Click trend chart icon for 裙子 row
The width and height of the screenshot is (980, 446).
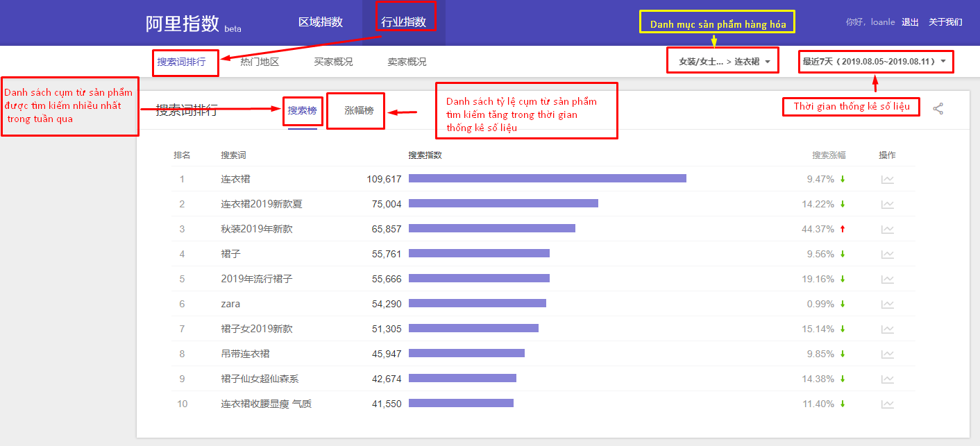coord(887,255)
